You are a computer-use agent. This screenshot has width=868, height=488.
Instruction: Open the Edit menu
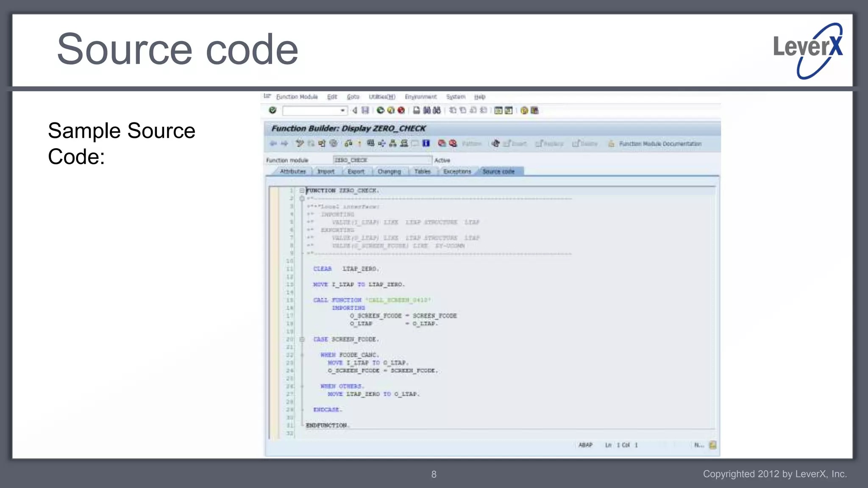coord(332,97)
